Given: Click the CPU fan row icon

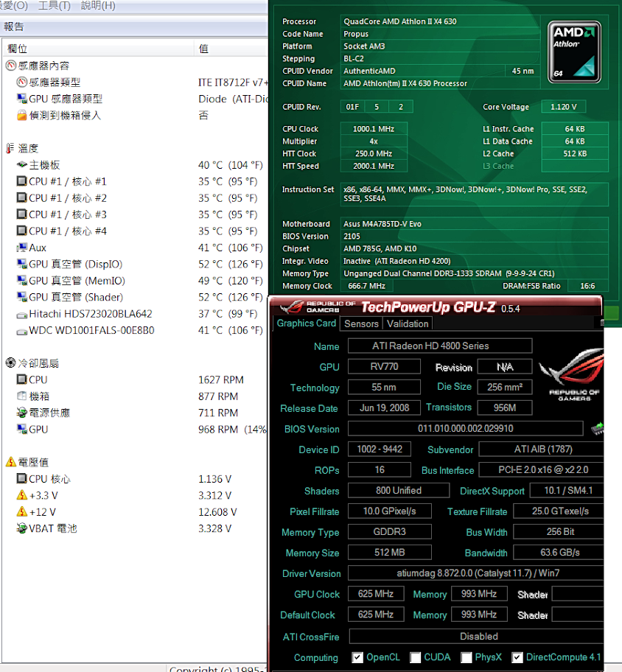Looking at the screenshot, I should [x=21, y=379].
